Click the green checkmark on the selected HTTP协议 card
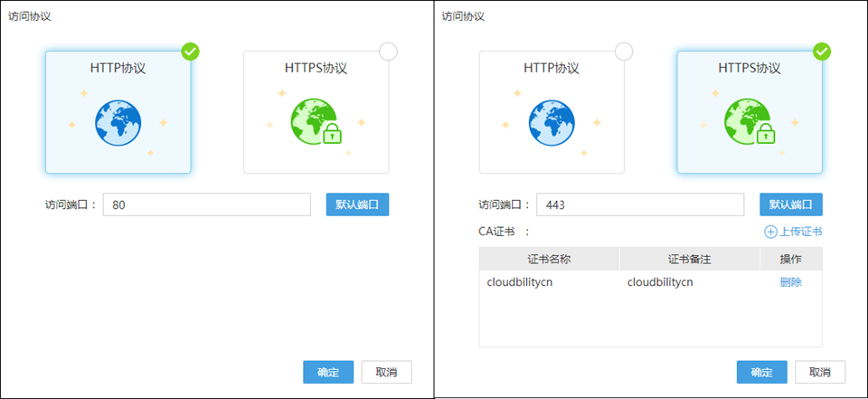868x399 pixels. pyautogui.click(x=190, y=52)
